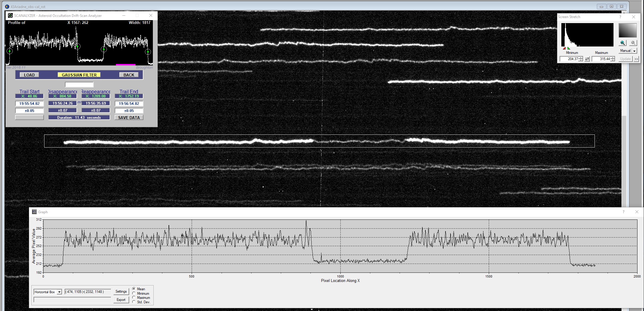
Task: Click the red minimum marker triangle under histogram
Action: click(564, 48)
